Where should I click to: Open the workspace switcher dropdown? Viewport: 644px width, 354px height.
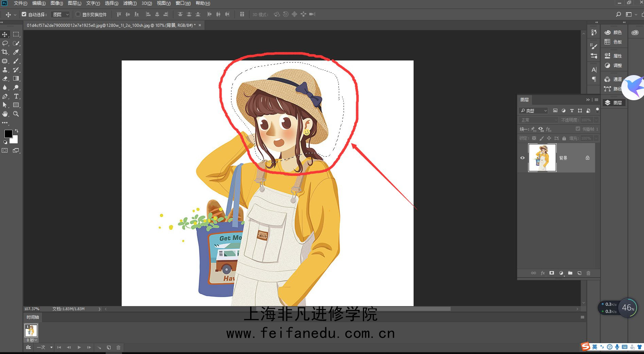coord(631,14)
